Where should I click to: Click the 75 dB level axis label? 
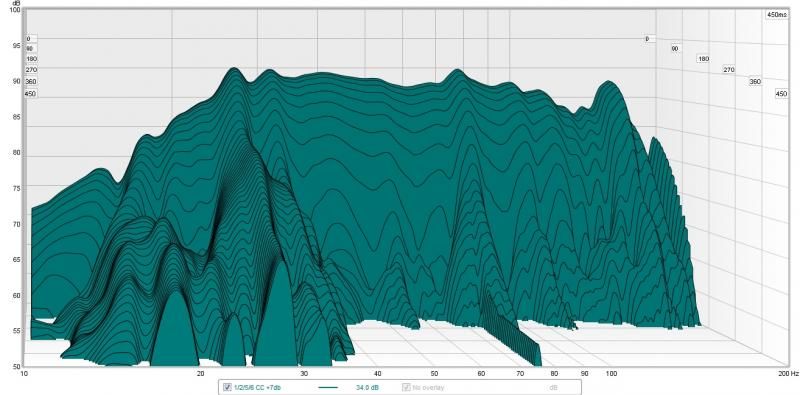(x=16, y=189)
